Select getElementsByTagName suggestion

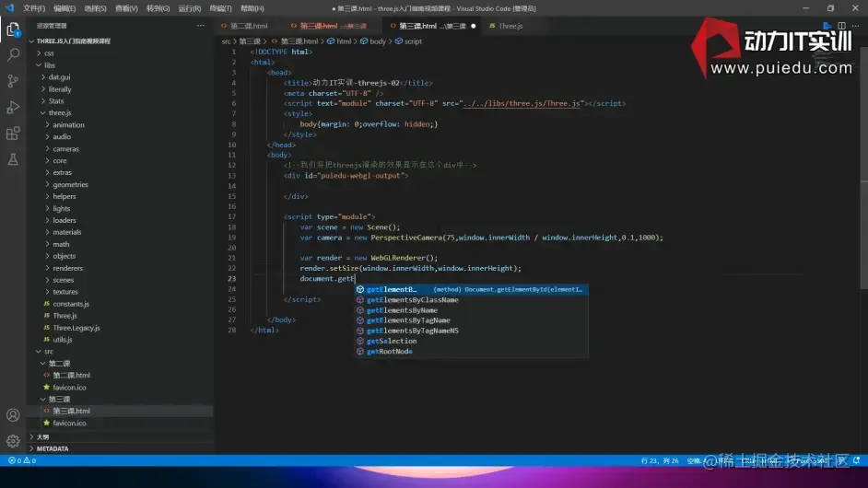pyautogui.click(x=471, y=320)
